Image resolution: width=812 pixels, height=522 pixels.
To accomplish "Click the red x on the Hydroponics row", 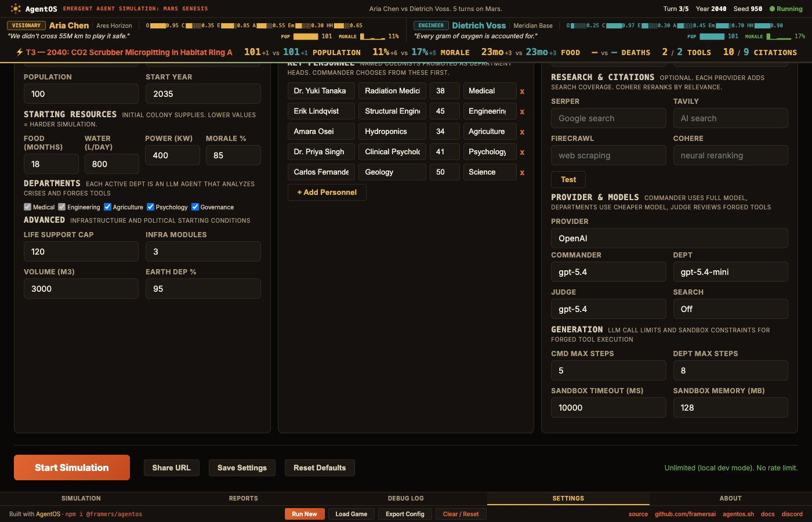I will click(x=522, y=132).
